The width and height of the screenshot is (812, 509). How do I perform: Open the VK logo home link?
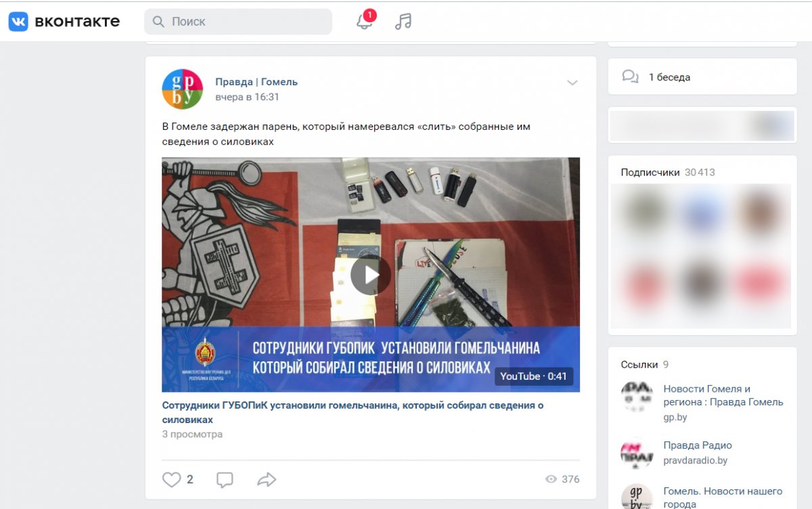tap(64, 22)
